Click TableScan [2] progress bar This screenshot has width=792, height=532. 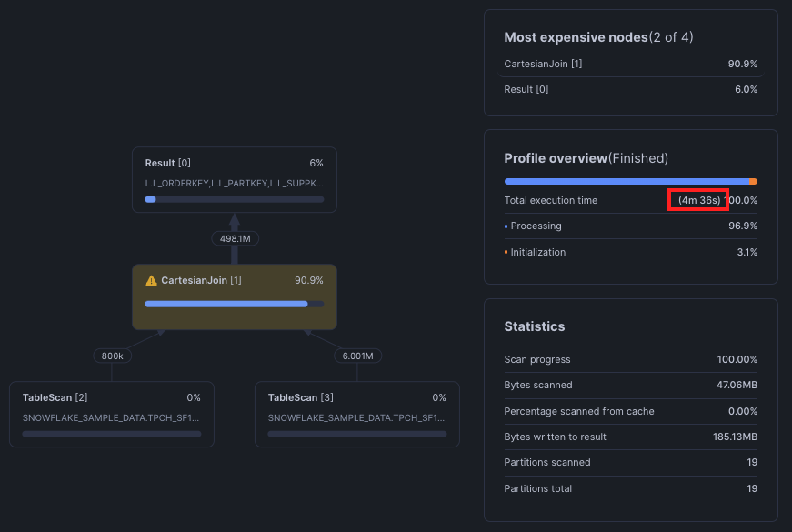coord(111,434)
